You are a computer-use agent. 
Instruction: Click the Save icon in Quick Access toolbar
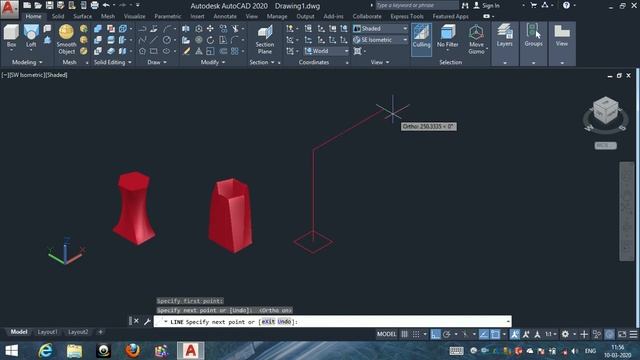point(49,5)
